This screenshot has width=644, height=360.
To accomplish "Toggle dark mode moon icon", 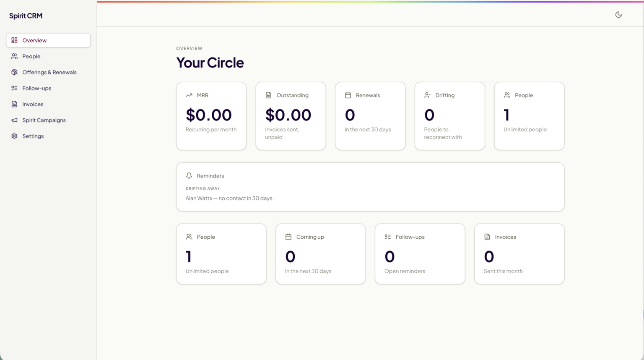I will click(x=618, y=15).
